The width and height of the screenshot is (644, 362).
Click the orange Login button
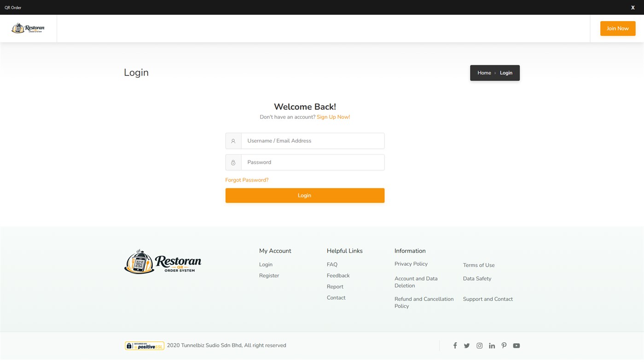point(305,195)
